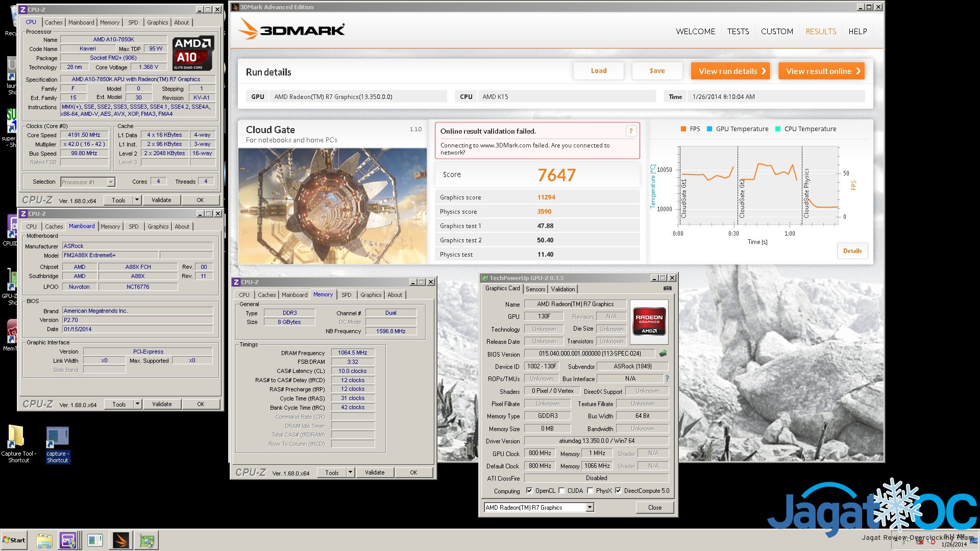Click the DRAM Frequency value 1064.5 MHz
The width and height of the screenshot is (980, 551).
352,353
